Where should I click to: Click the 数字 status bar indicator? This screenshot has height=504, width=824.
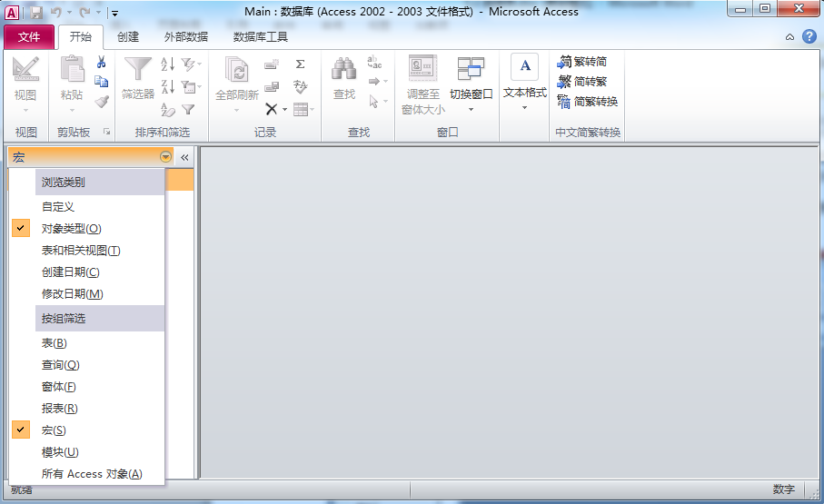pos(783,489)
